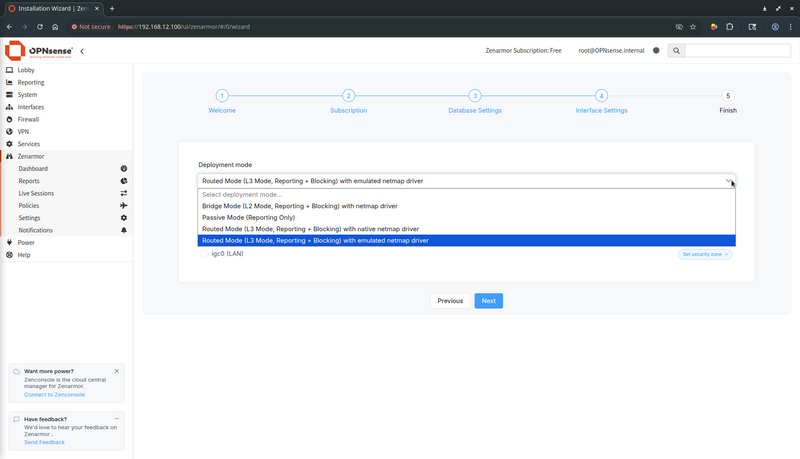Open the Set security zone dropdown
This screenshot has width=800, height=459.
pos(705,254)
